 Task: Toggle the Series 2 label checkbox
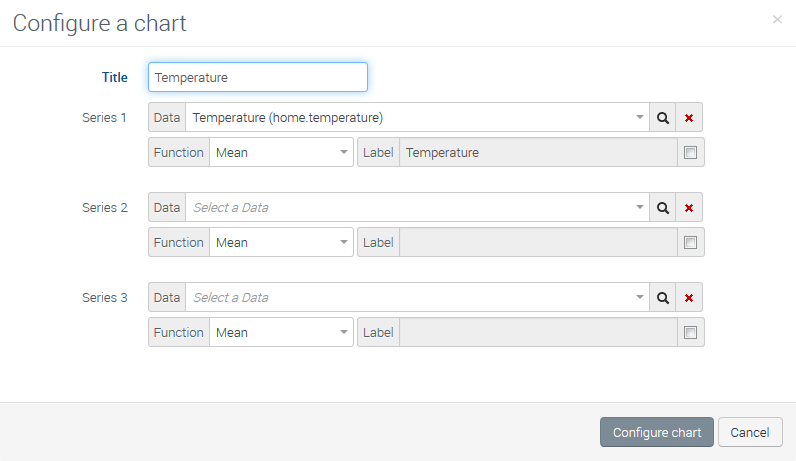pyautogui.click(x=690, y=243)
